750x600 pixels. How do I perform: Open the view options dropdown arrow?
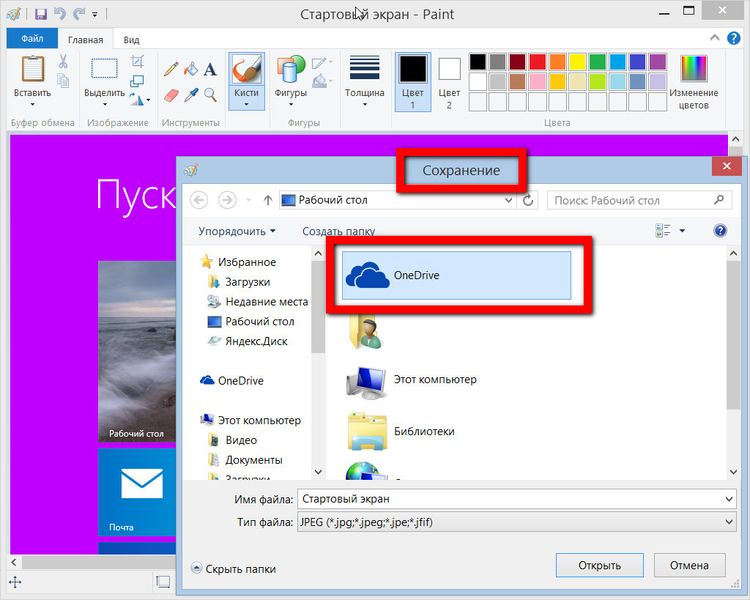683,231
